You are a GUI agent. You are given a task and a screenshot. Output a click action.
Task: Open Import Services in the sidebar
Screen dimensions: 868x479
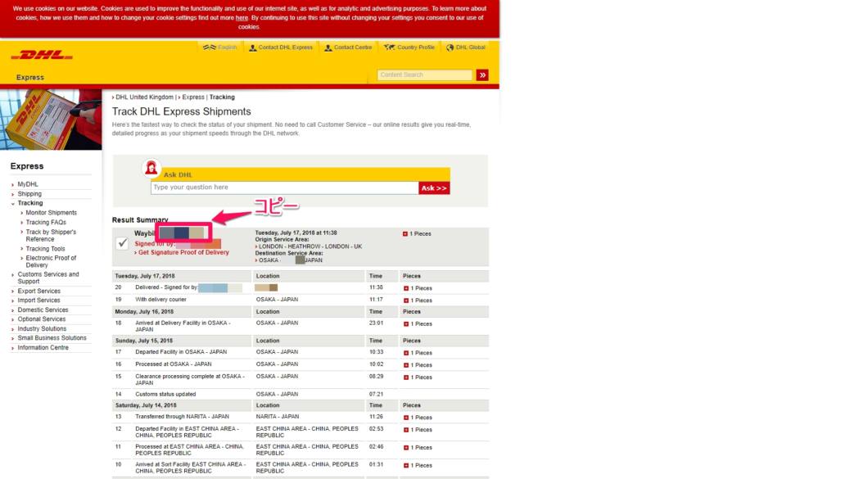coord(38,301)
